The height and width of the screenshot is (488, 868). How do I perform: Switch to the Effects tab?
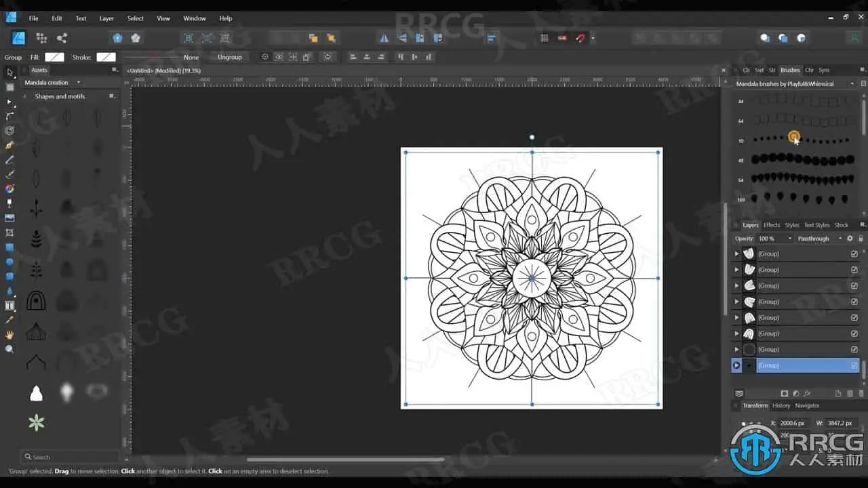772,225
